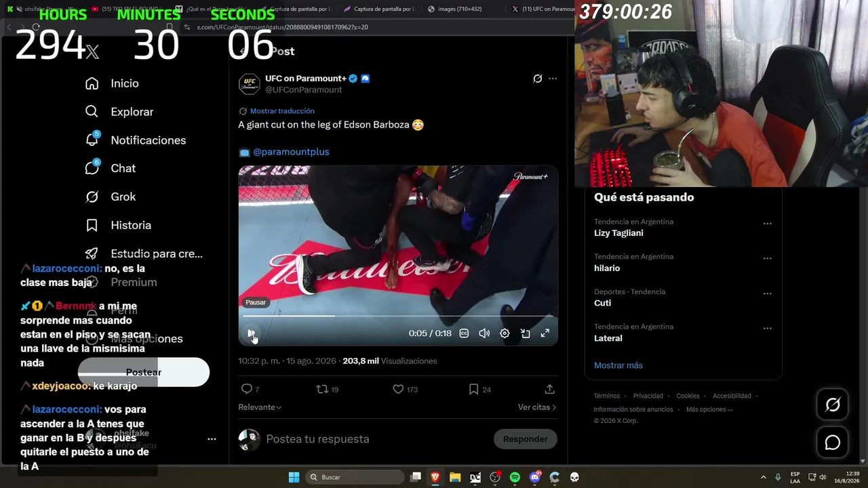Open Task View on the taskbar
This screenshot has width=868, height=488.
coord(416,477)
